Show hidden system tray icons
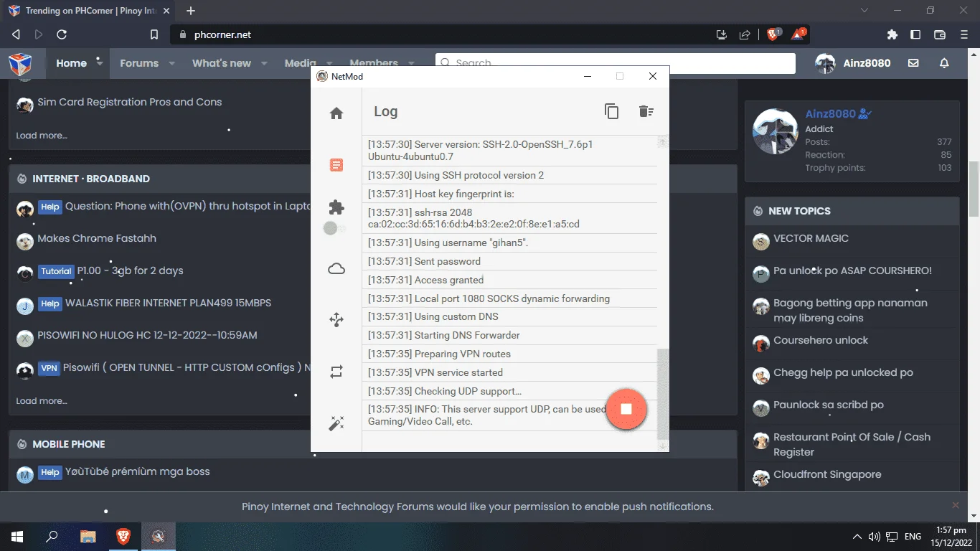This screenshot has height=551, width=980. (857, 536)
